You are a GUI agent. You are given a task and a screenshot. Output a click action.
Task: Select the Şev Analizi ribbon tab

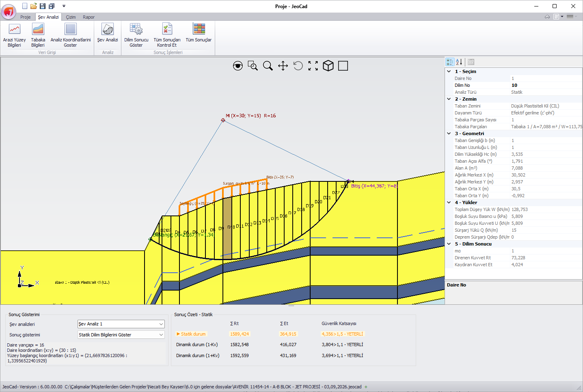[x=48, y=17]
